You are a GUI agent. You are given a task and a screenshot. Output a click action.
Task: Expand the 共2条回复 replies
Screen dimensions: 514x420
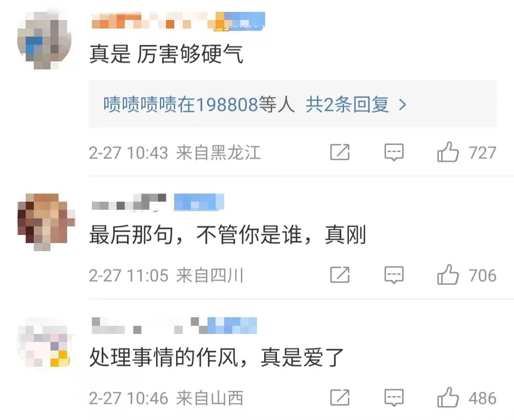[347, 105]
